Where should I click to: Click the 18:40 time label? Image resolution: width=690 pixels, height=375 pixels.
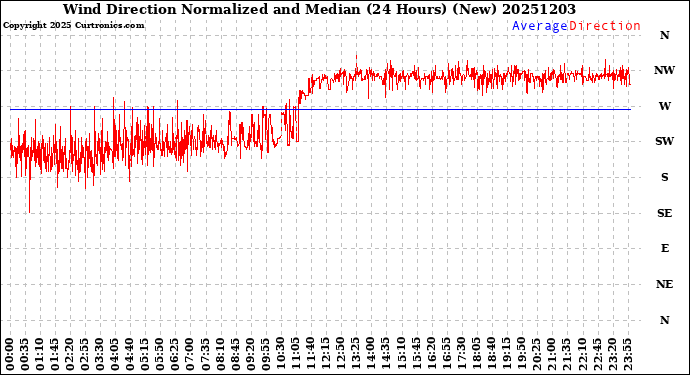click(492, 354)
